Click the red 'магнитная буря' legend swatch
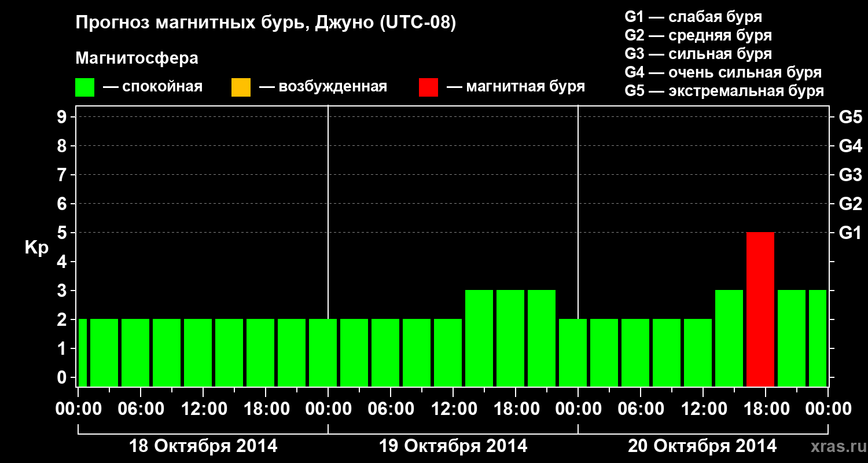 point(428,87)
